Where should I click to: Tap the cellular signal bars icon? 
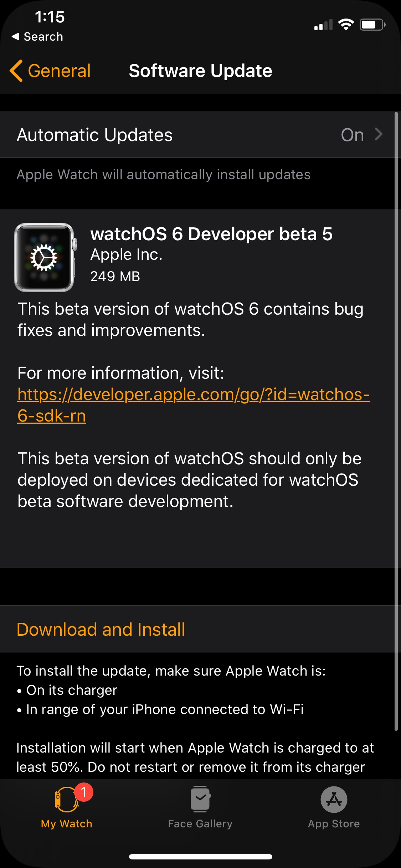(323, 25)
